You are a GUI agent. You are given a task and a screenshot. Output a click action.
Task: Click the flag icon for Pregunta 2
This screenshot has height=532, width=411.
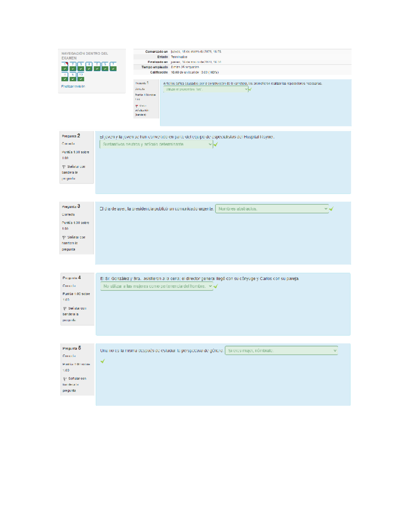coord(64,167)
